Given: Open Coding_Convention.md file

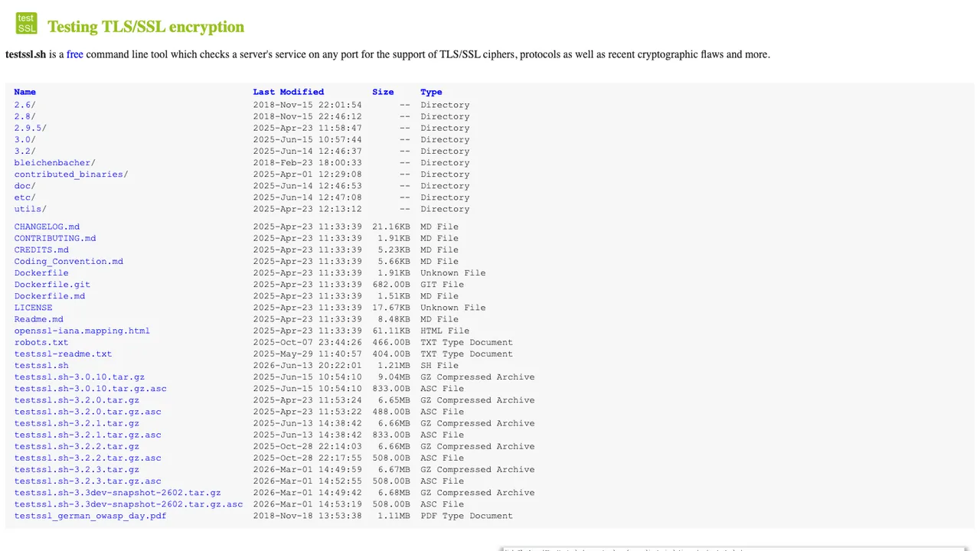Looking at the screenshot, I should pos(68,261).
